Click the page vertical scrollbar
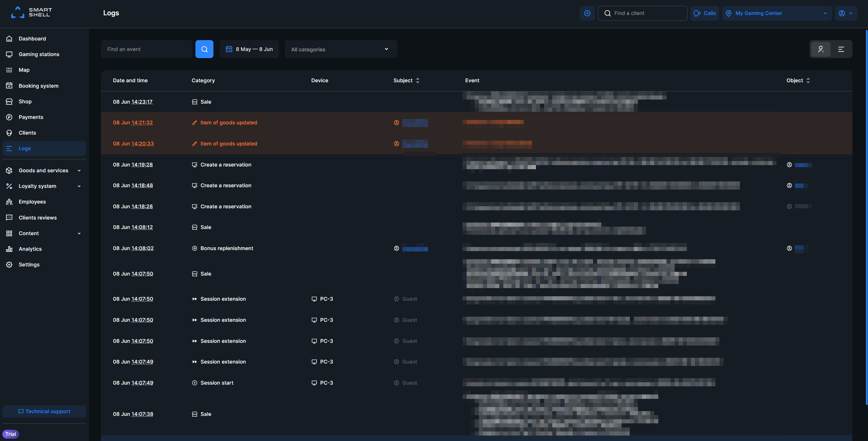This screenshot has height=441, width=868. click(x=867, y=217)
